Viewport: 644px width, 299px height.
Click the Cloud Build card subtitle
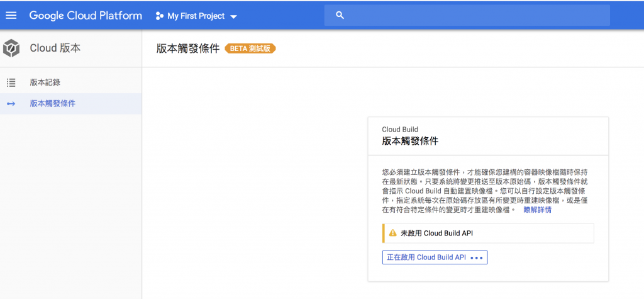click(x=400, y=130)
